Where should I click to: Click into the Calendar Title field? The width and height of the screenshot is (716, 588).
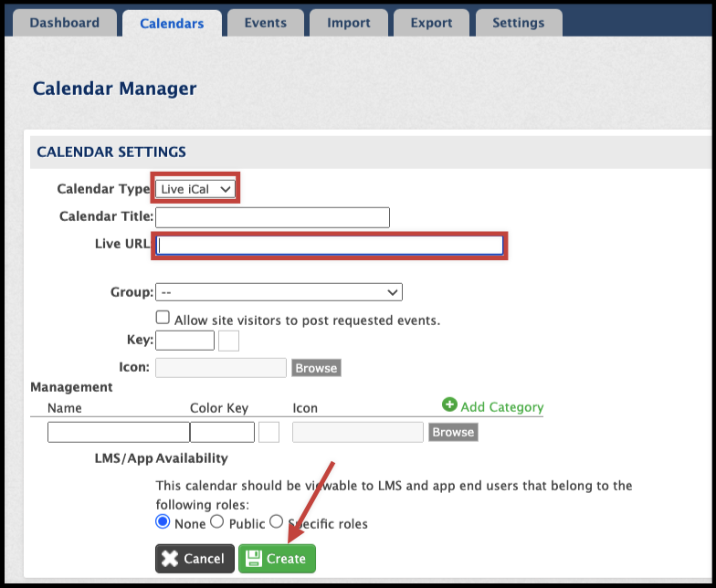pyautogui.click(x=272, y=217)
